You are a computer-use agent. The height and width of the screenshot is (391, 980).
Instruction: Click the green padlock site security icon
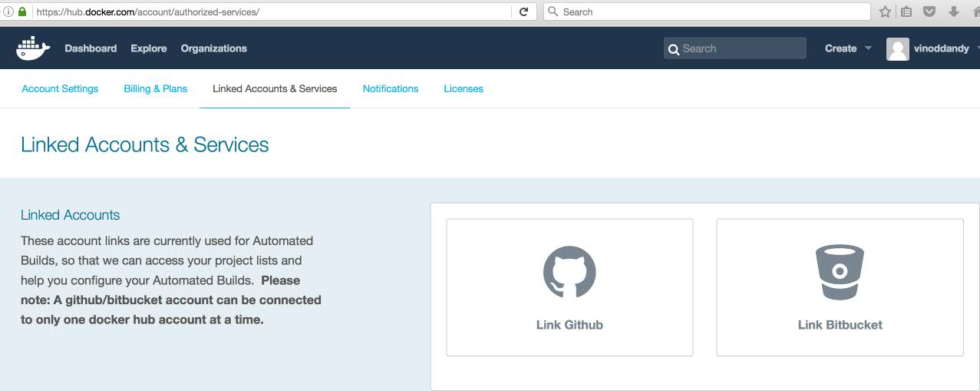tap(22, 12)
